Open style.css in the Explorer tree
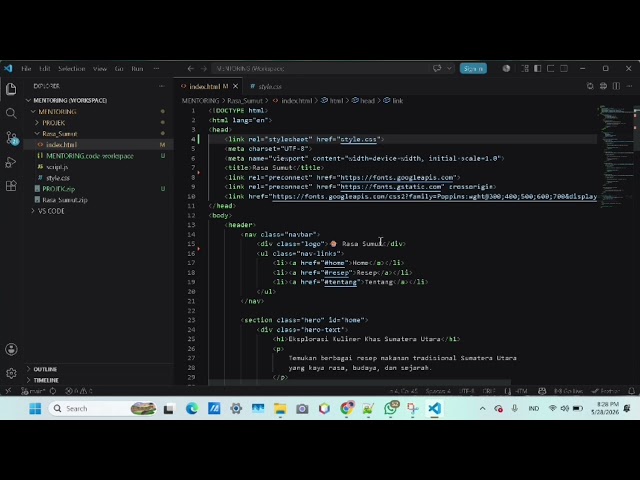 pos(99,178)
